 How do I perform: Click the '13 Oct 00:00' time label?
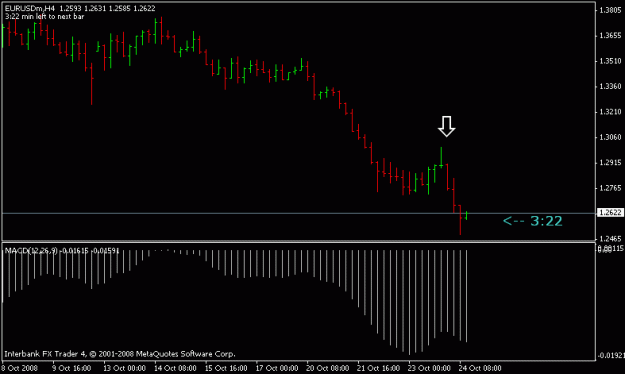pos(124,368)
